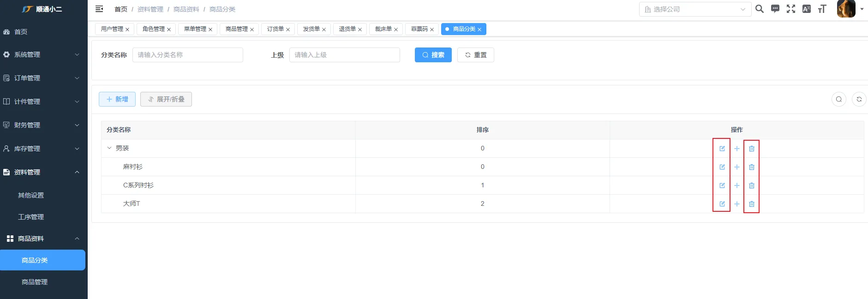Click the edit icon for 男装 row
The image size is (868, 299).
[722, 149]
